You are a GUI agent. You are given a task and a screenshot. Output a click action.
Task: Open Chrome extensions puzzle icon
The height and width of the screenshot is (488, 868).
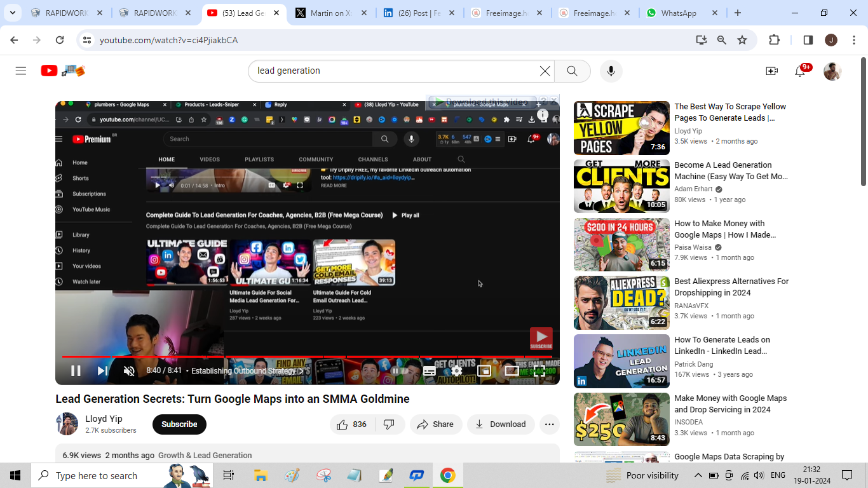[774, 40]
